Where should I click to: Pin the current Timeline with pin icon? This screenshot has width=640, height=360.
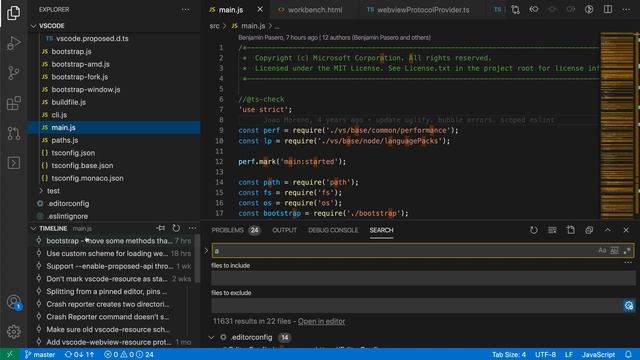[161, 228]
